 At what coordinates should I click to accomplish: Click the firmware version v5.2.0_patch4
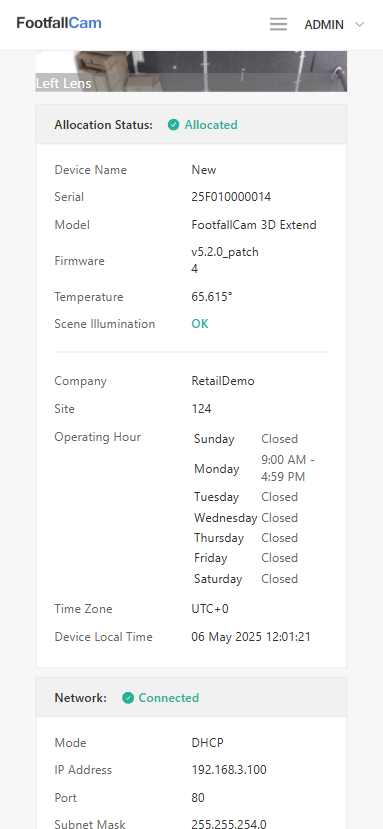[225, 261]
